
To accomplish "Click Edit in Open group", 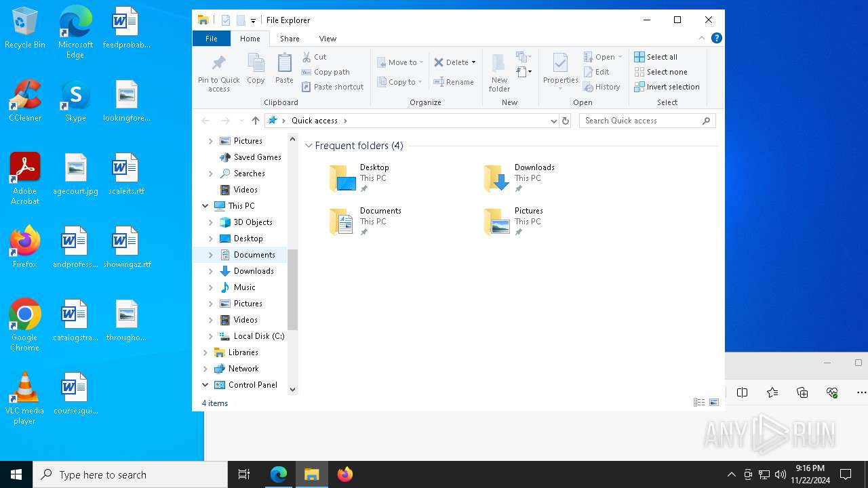I will pyautogui.click(x=596, y=72).
